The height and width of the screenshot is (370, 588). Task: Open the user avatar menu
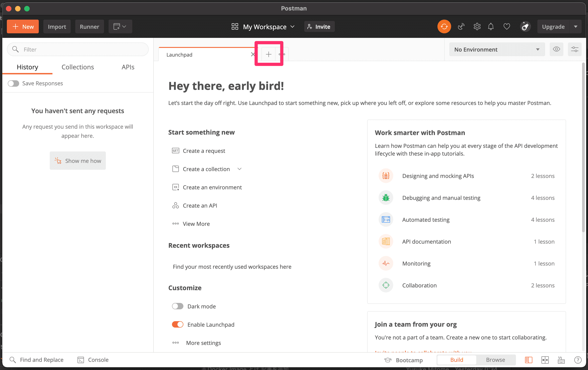pos(525,27)
